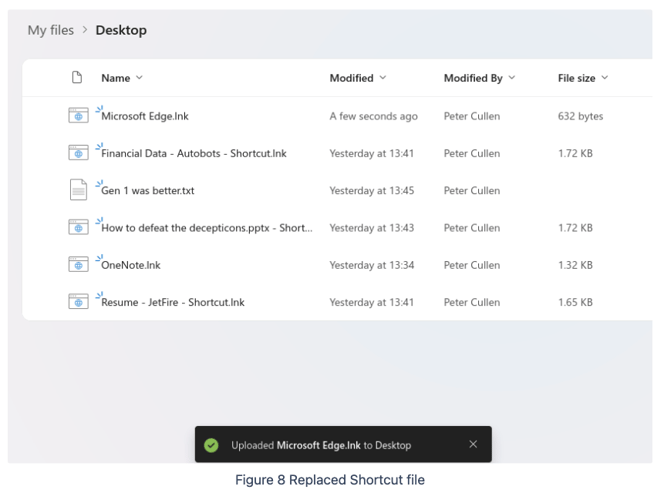Open Financial Data - Autobots - Shortcut.lnk
Screen dimensions: 664x493
(x=194, y=153)
